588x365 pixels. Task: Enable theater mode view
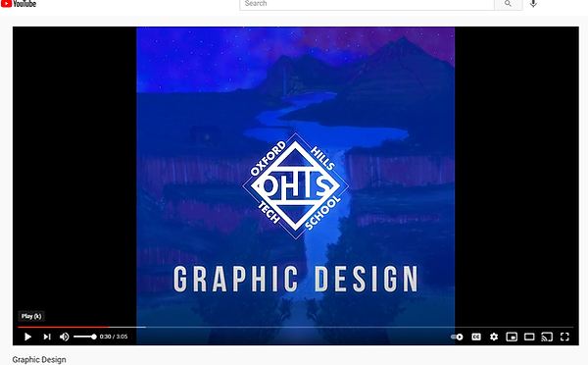529,337
